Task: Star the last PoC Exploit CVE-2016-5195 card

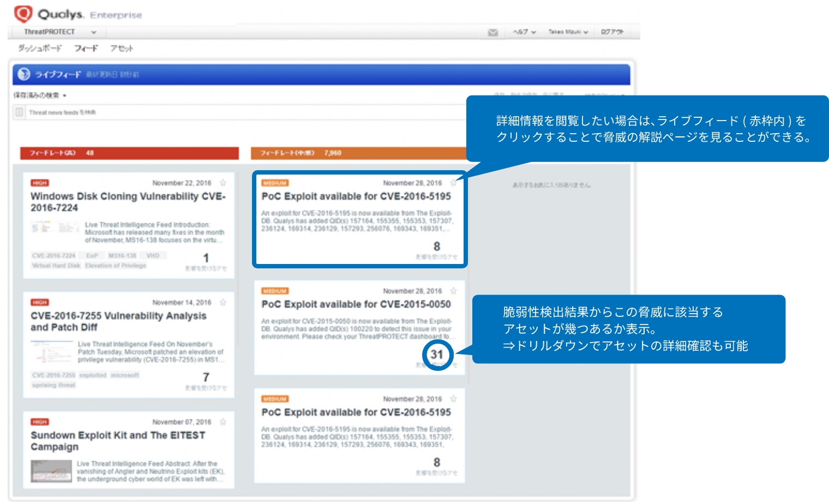Action: click(x=453, y=399)
